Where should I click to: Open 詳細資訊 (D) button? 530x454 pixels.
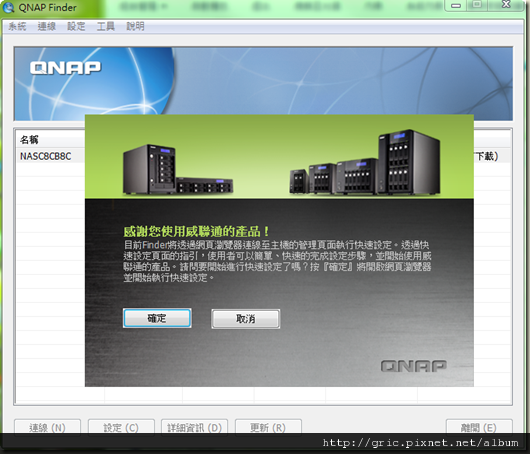(x=194, y=427)
